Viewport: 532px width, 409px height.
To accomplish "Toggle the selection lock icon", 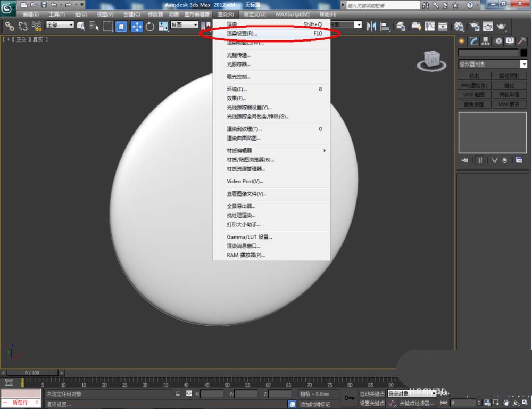I will (178, 394).
